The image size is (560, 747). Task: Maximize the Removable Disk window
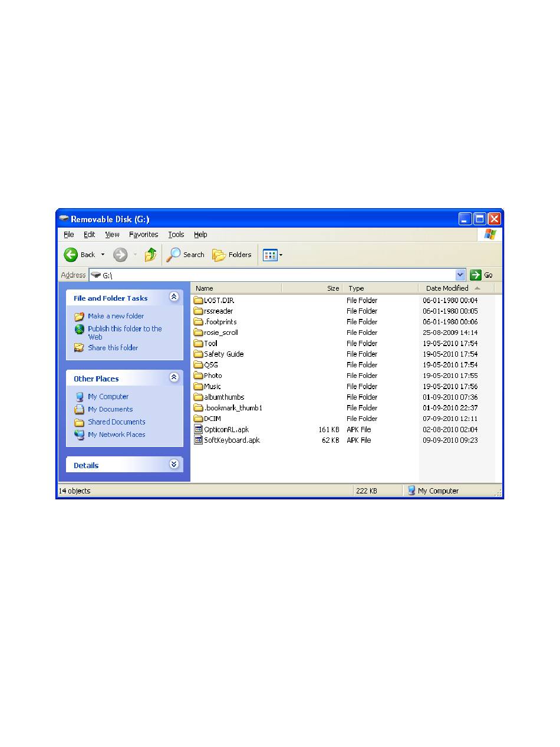click(x=480, y=219)
